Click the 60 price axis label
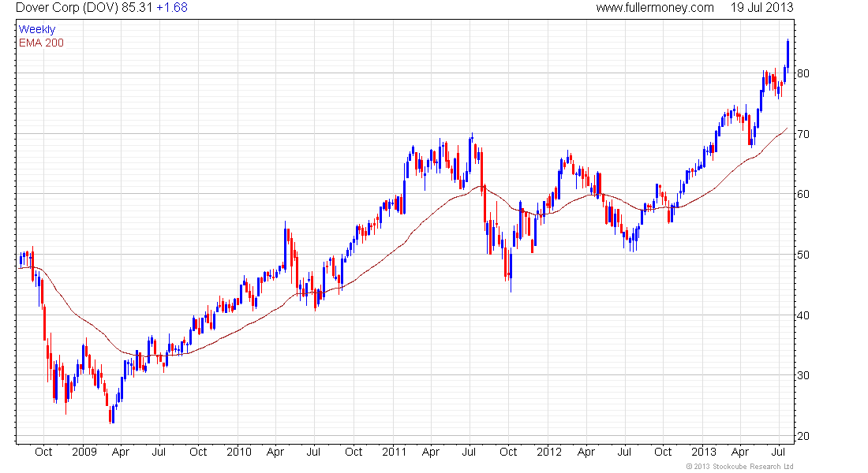 [x=803, y=194]
